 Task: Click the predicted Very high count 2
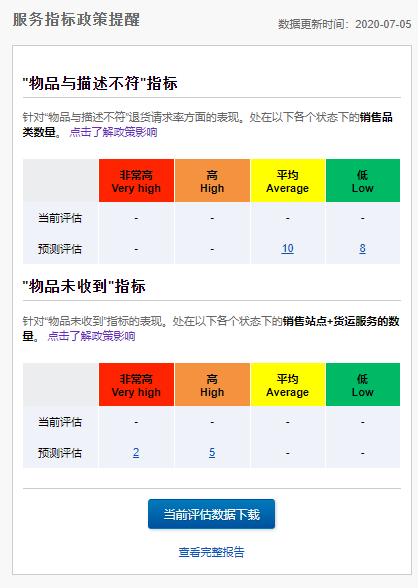(136, 452)
